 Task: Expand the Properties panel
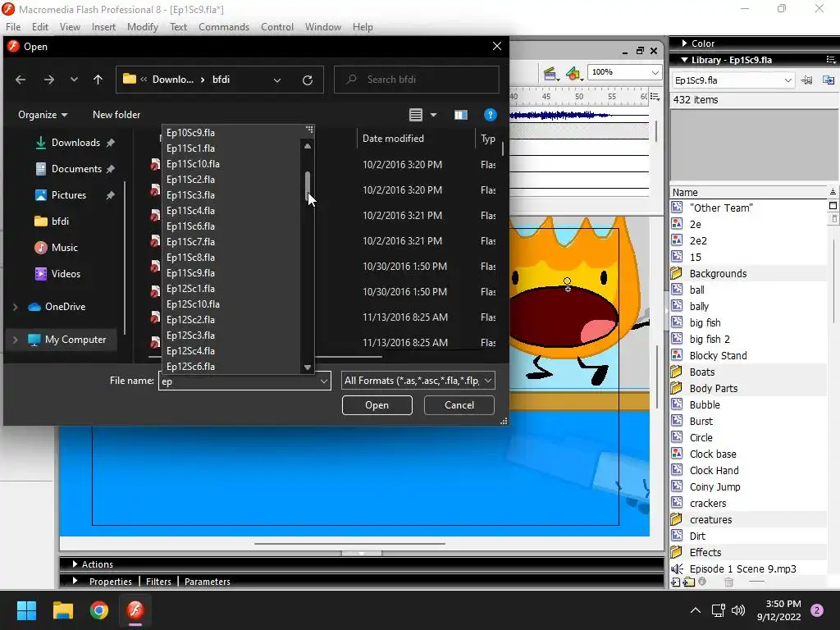[x=75, y=582]
